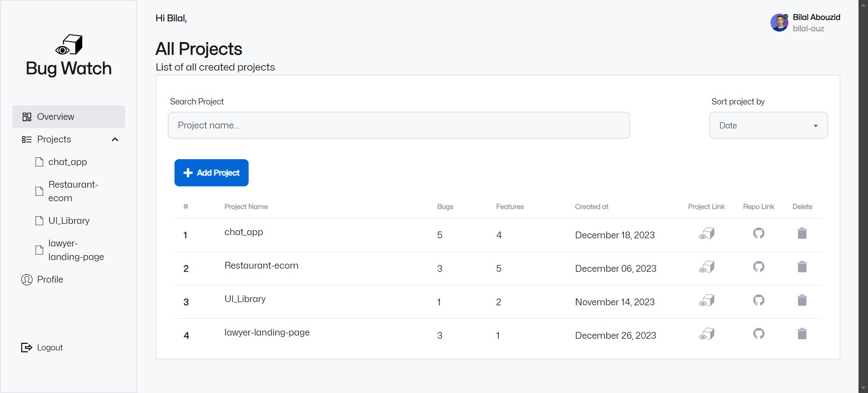Click Bilal Abouzid's profile avatar
Image resolution: width=868 pixels, height=393 pixels.
779,23
